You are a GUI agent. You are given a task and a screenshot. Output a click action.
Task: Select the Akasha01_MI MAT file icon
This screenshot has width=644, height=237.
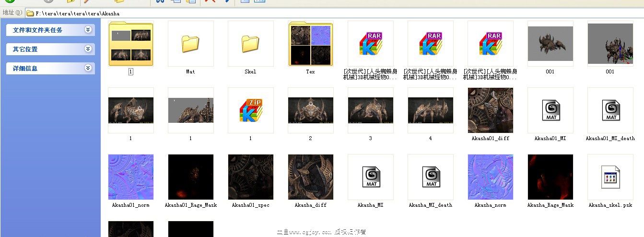(x=550, y=110)
